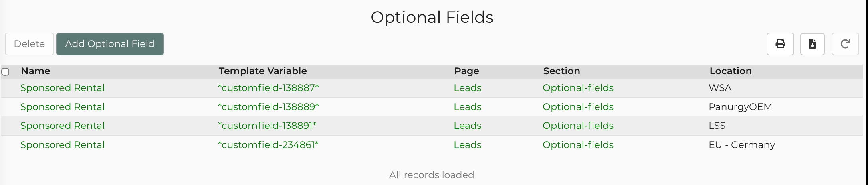Sort by Template Variable column header
Screen dimensions: 868x185
coord(263,71)
